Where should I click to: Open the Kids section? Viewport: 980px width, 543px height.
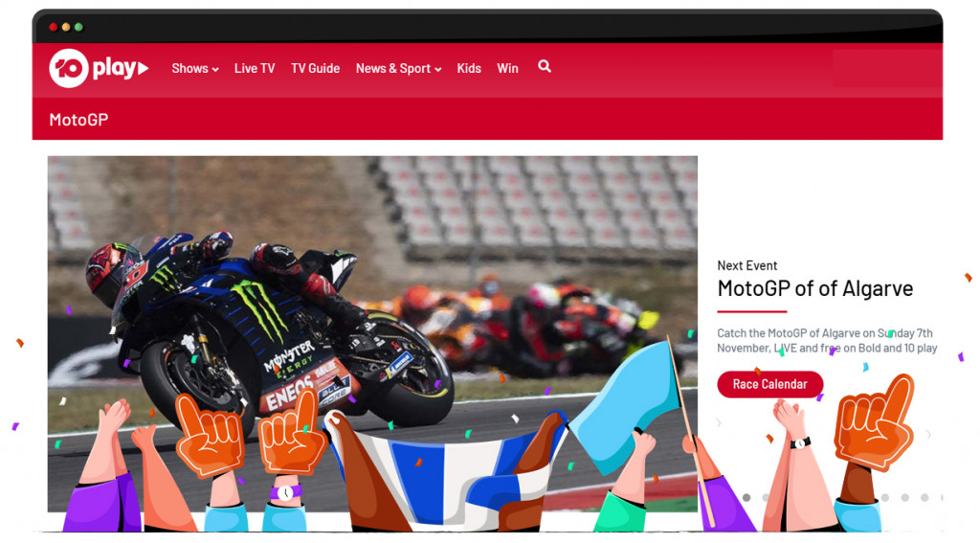pos(469,68)
